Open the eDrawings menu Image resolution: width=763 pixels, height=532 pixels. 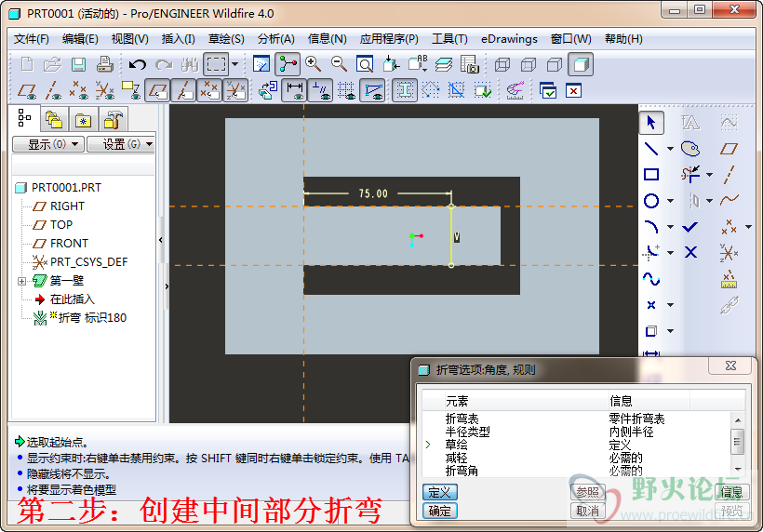point(509,39)
